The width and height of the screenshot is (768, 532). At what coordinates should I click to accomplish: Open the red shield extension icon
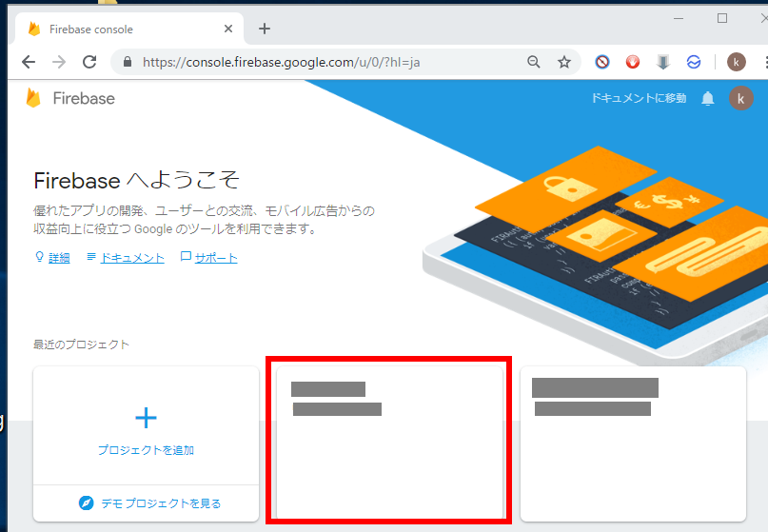[632, 62]
